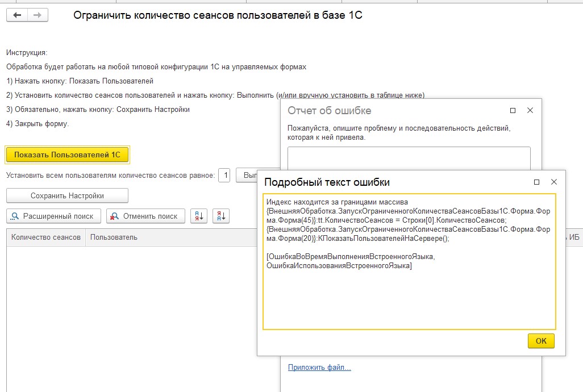Click the Пользователь column header
The width and height of the screenshot is (583, 392).
[x=171, y=237]
